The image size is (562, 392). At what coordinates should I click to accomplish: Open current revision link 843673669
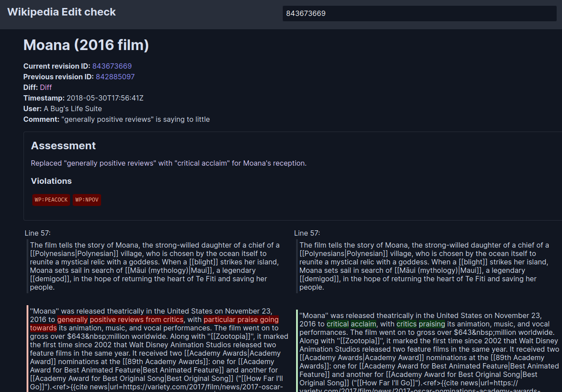pos(112,66)
